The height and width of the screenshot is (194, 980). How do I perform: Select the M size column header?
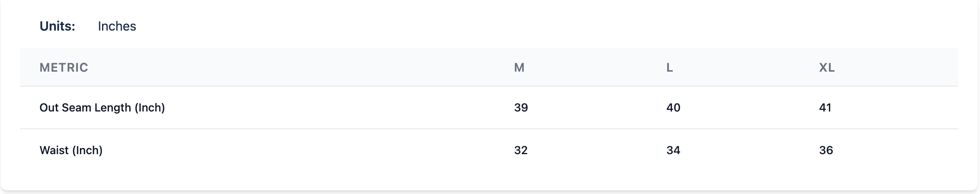coord(519,67)
